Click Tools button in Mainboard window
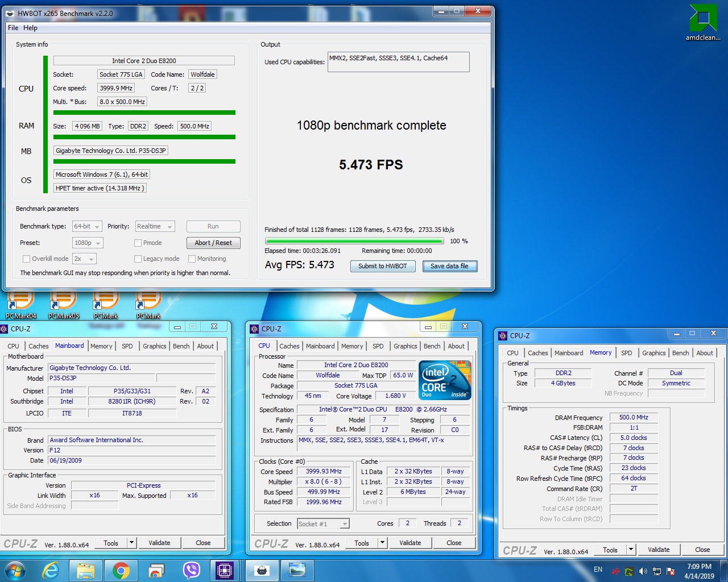This screenshot has height=582, width=728. tap(111, 543)
